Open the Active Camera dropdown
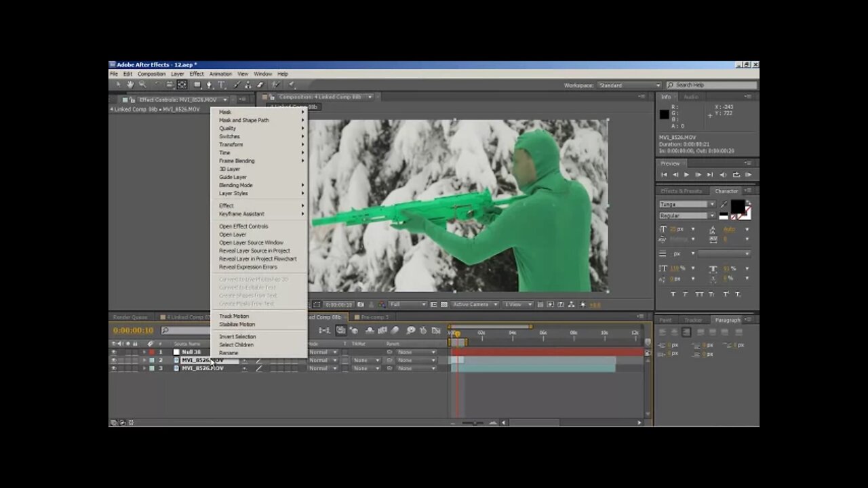The height and width of the screenshot is (488, 868). tap(475, 304)
